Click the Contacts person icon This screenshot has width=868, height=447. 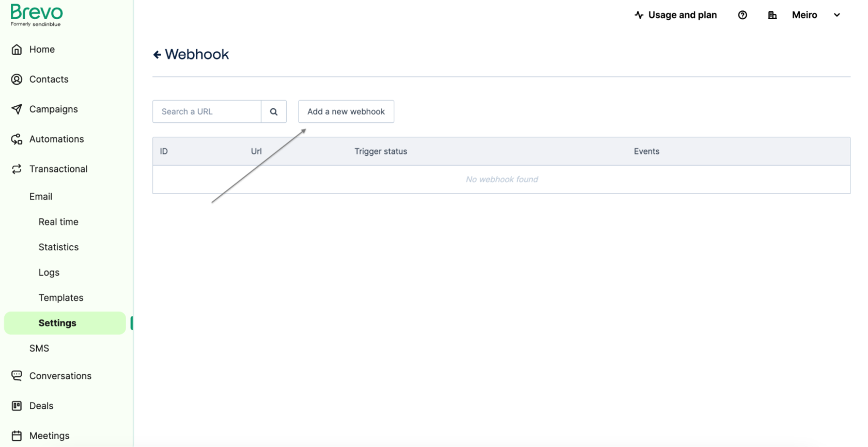(x=17, y=79)
